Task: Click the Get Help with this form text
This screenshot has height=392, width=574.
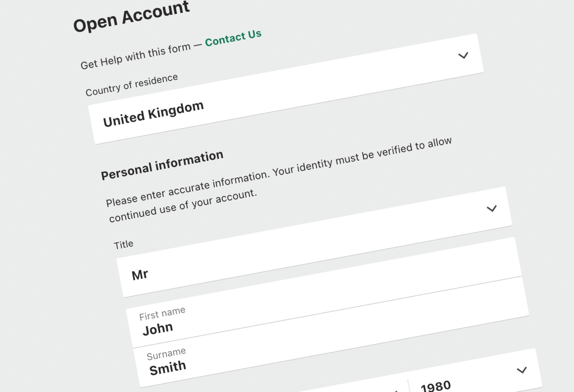Action: (136, 57)
